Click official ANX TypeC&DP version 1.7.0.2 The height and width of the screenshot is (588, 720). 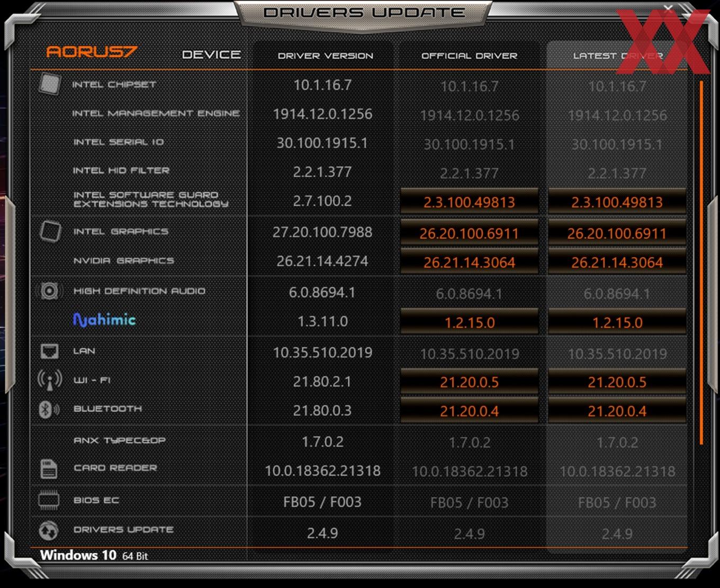point(469,442)
